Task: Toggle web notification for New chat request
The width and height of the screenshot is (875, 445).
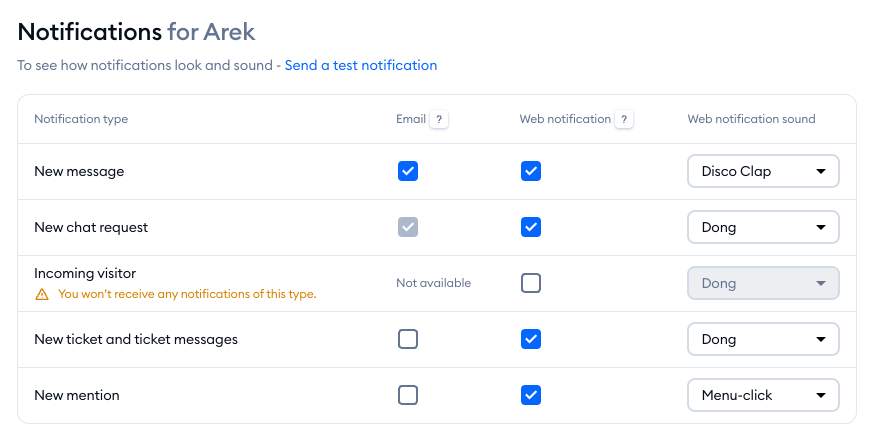Action: click(x=531, y=227)
